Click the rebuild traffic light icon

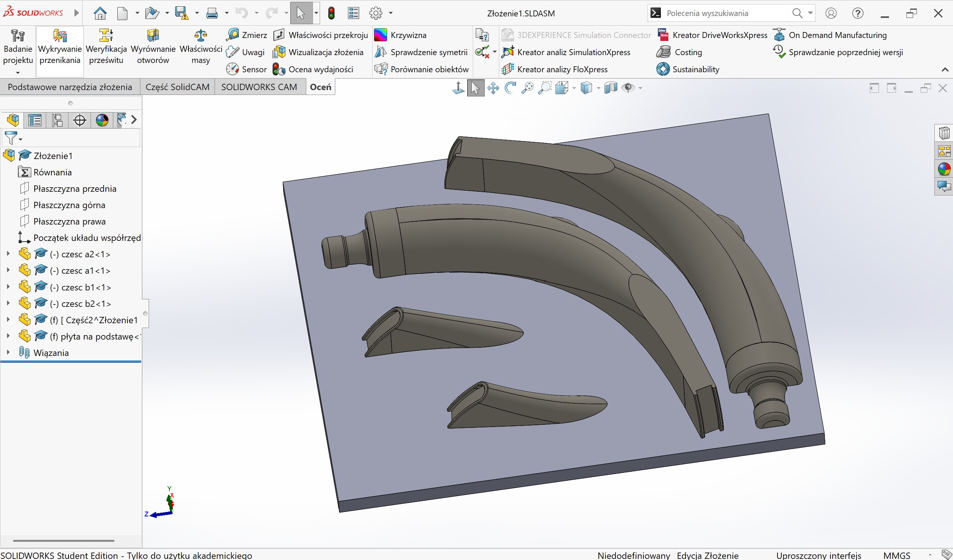pyautogui.click(x=331, y=13)
